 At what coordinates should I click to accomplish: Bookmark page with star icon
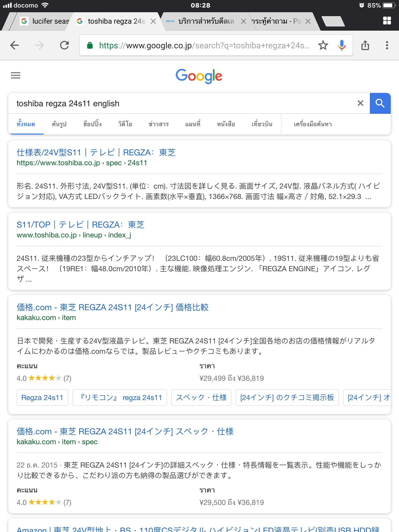(323, 45)
